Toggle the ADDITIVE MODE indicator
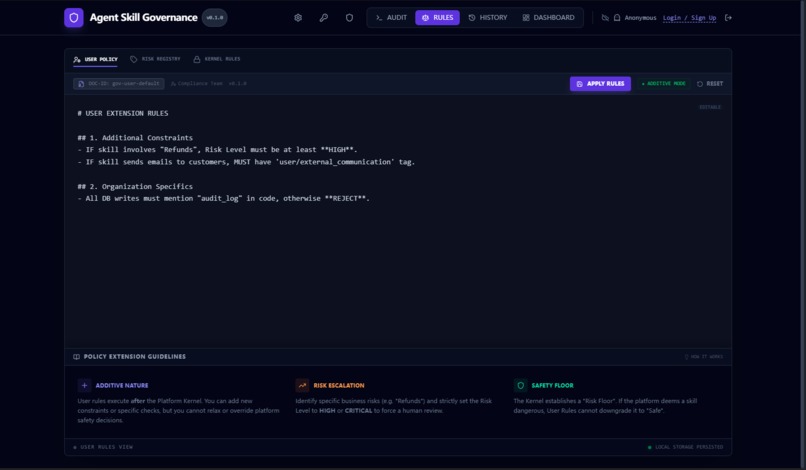The image size is (806, 470). tap(663, 83)
